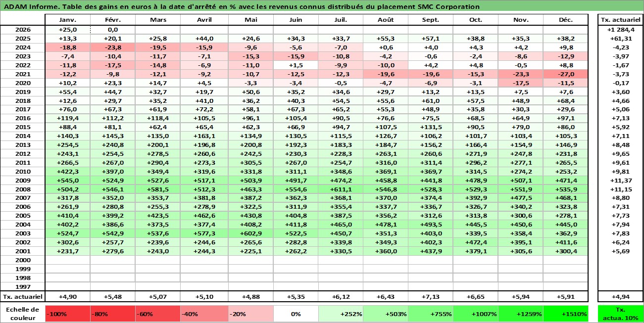644x323 pixels.
Task: Click the '-23,8' cell for Févr. 2024
Action: click(x=112, y=47)
